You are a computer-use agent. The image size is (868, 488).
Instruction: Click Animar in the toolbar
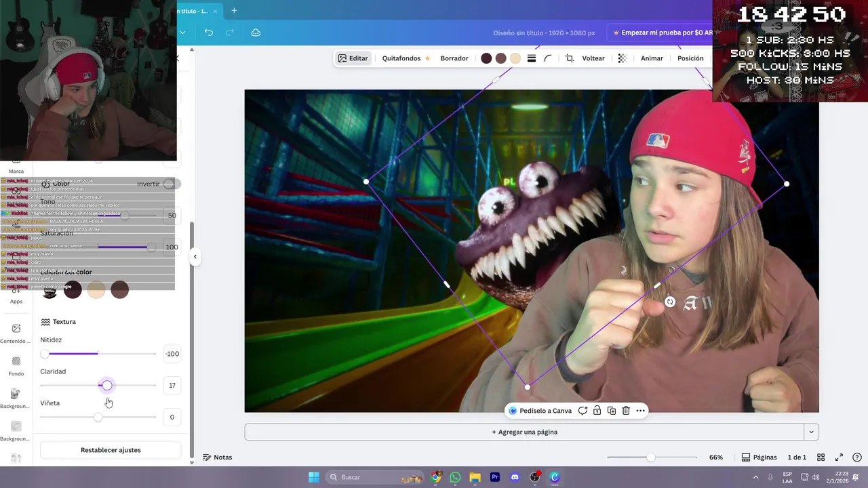pyautogui.click(x=652, y=58)
